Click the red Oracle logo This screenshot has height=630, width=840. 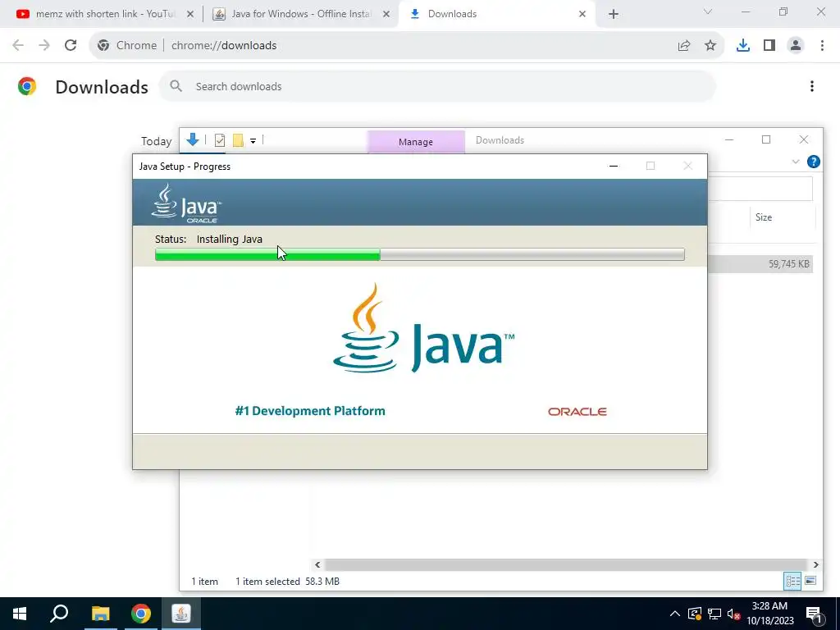[577, 412]
